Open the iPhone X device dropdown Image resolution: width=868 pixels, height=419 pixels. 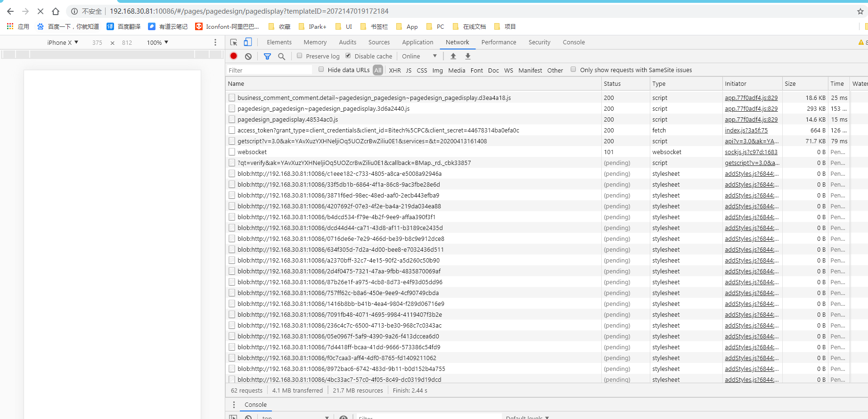[63, 42]
